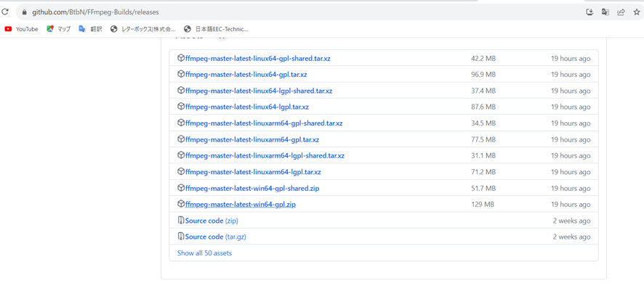
Task: Download Source code (zip)
Action: pos(212,221)
